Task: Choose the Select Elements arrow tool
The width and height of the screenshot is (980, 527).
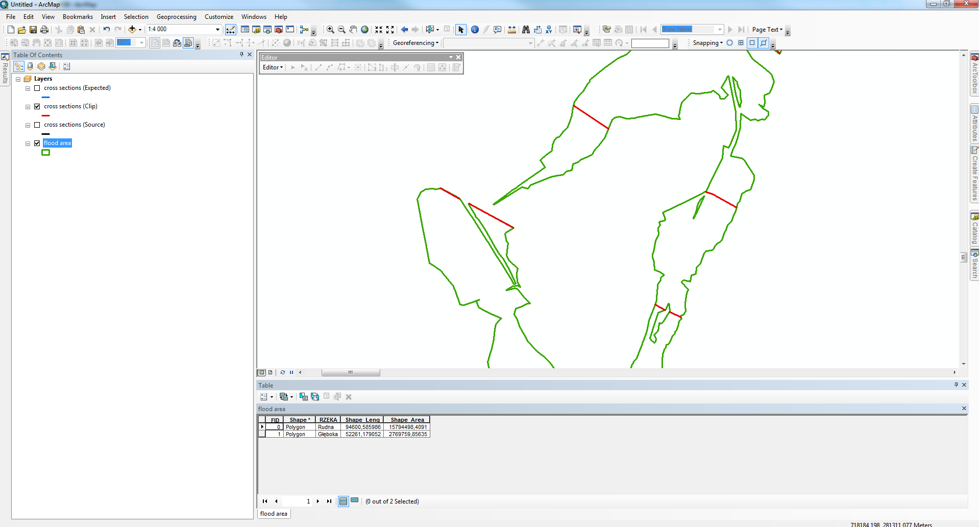Action: click(461, 30)
